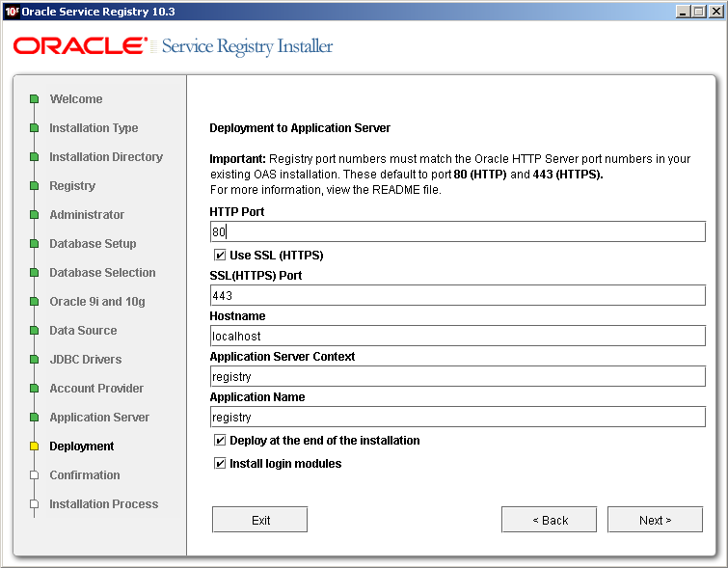Maximize the installer window

699,12
